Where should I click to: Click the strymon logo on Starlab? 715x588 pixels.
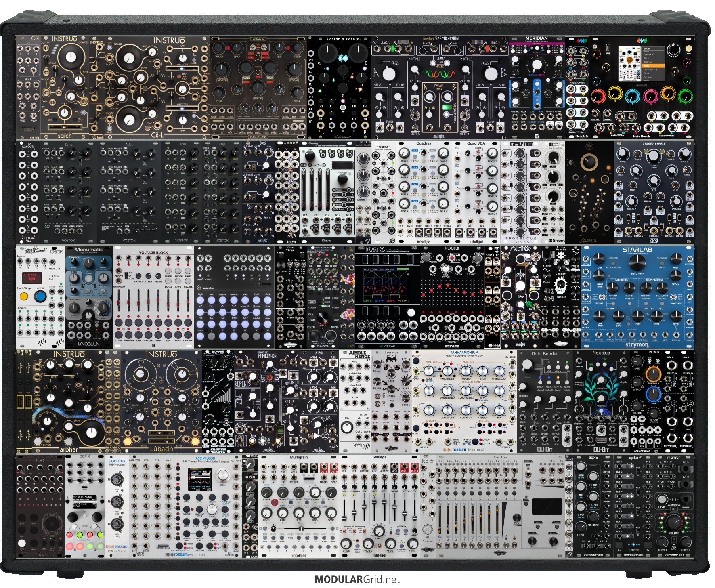(637, 345)
